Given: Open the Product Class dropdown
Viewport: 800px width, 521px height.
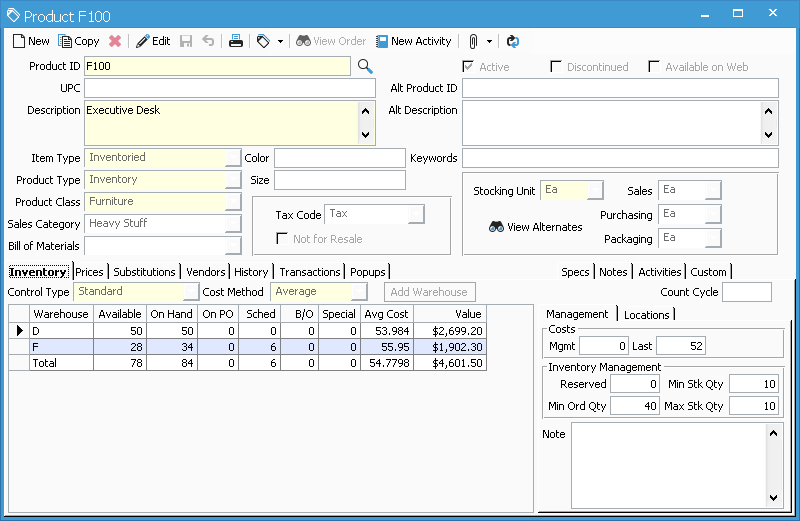Looking at the screenshot, I should (x=233, y=202).
